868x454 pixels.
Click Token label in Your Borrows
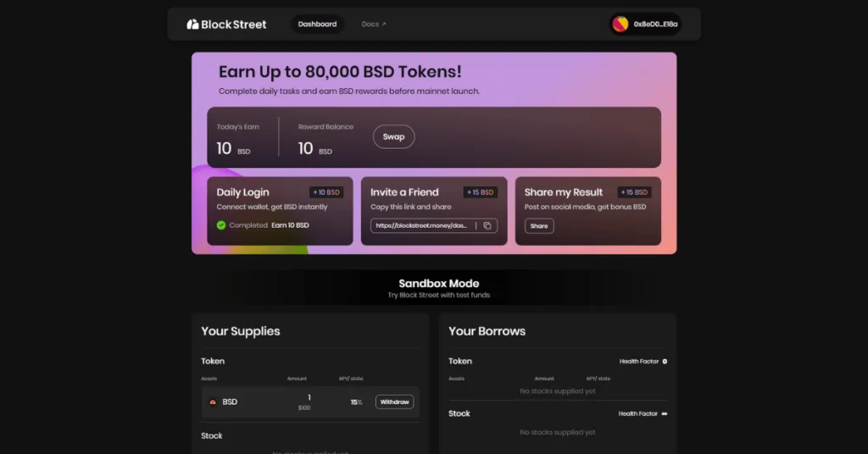tap(460, 361)
